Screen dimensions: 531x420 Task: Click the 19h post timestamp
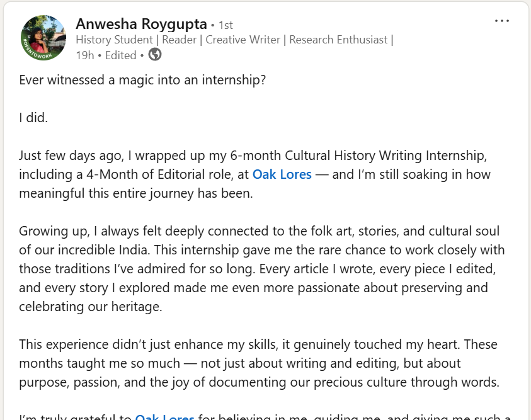coord(84,55)
